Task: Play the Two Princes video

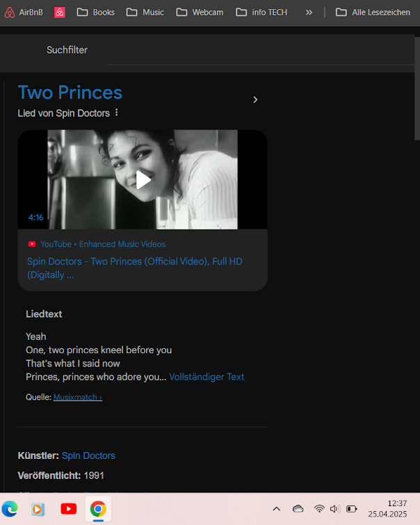Action: point(143,180)
